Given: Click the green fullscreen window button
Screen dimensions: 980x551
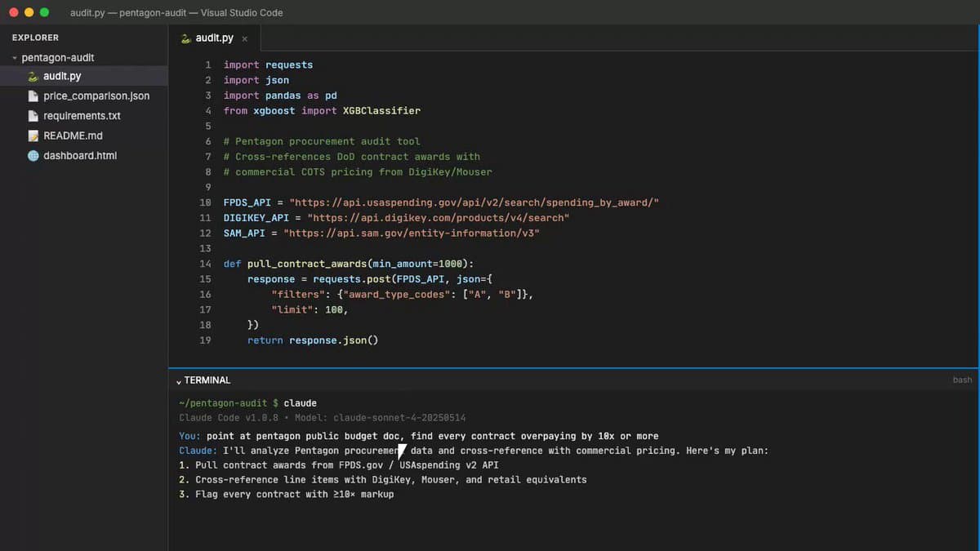Looking at the screenshot, I should [x=44, y=12].
